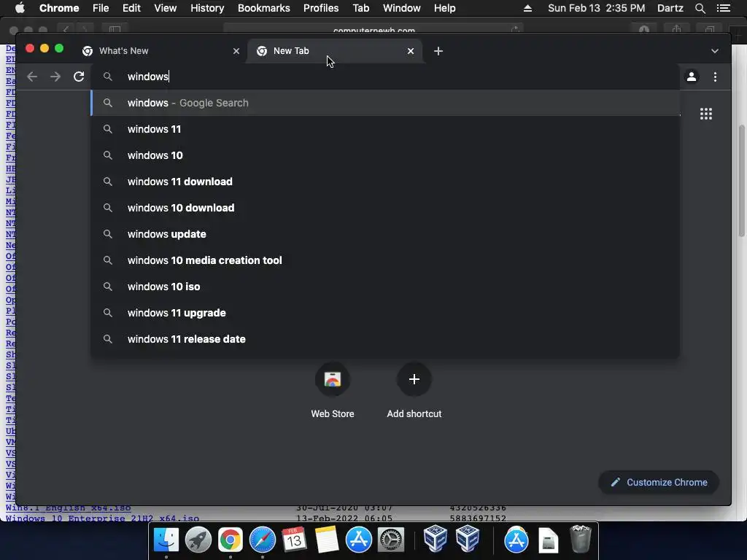Choose the 'windows 11' suggestion
Viewport: 747px width, 560px height.
click(x=385, y=129)
